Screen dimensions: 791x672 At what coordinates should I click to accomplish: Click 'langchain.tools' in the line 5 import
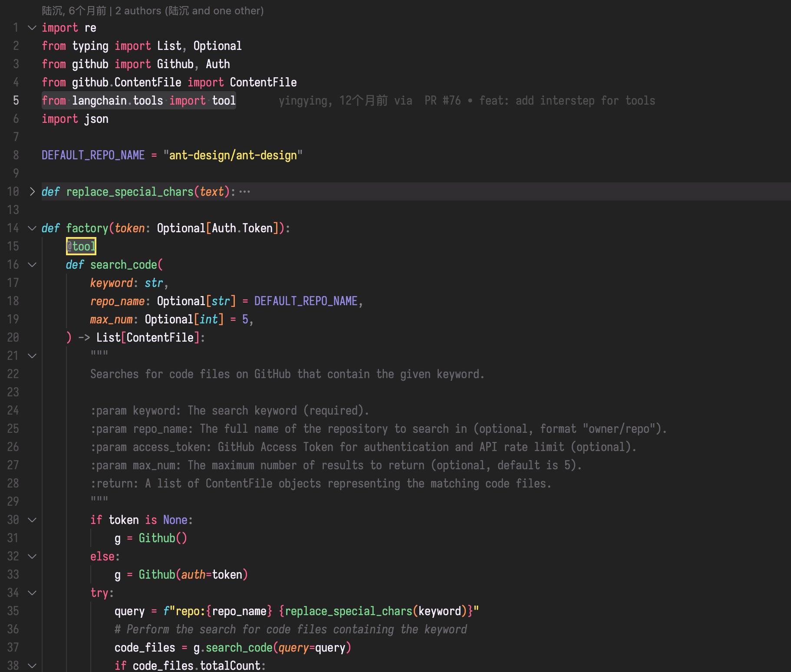118,101
